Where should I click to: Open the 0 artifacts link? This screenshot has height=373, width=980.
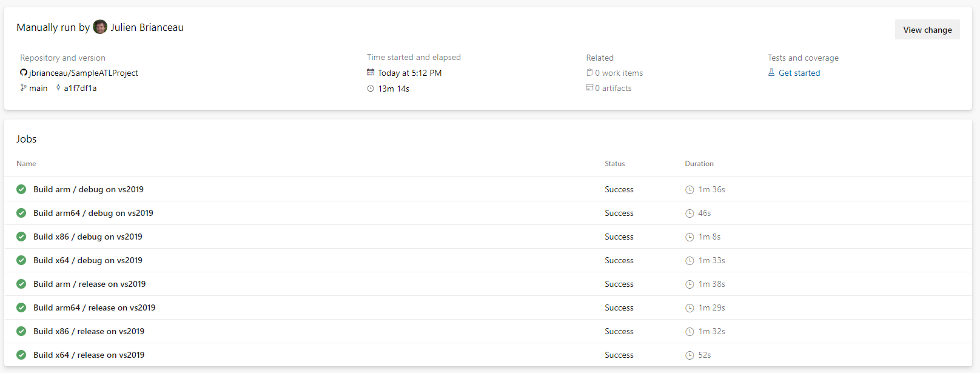click(613, 88)
